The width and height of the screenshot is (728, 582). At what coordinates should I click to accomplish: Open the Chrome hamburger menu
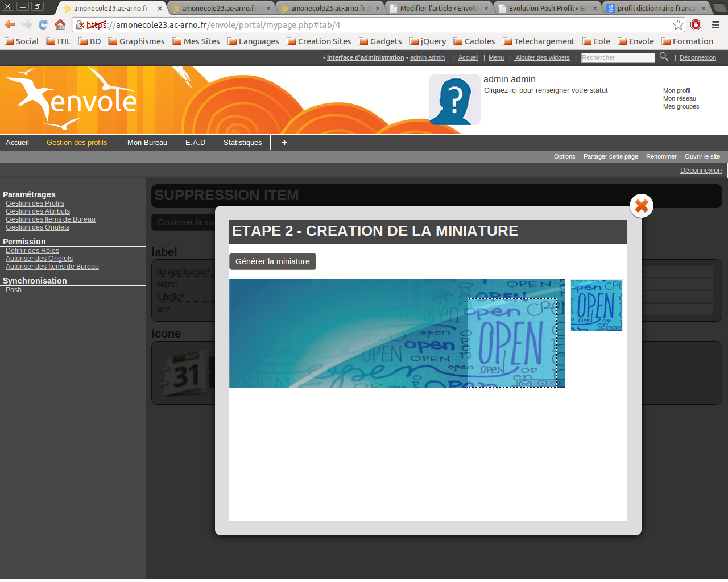715,24
